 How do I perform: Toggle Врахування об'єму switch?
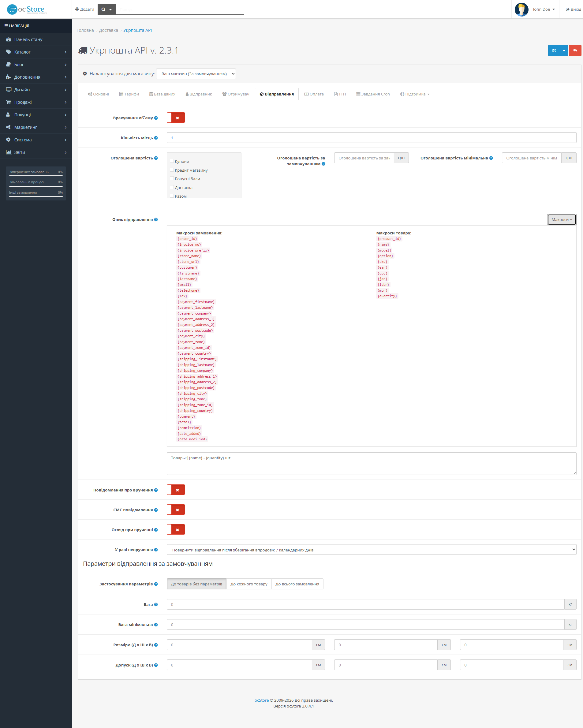point(176,118)
